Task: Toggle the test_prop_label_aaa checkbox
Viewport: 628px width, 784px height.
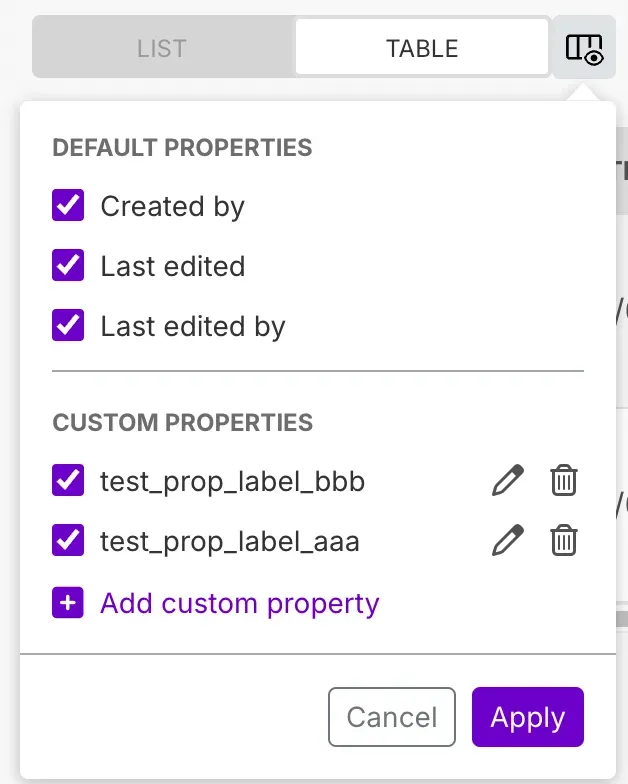Action: pyautogui.click(x=68, y=542)
